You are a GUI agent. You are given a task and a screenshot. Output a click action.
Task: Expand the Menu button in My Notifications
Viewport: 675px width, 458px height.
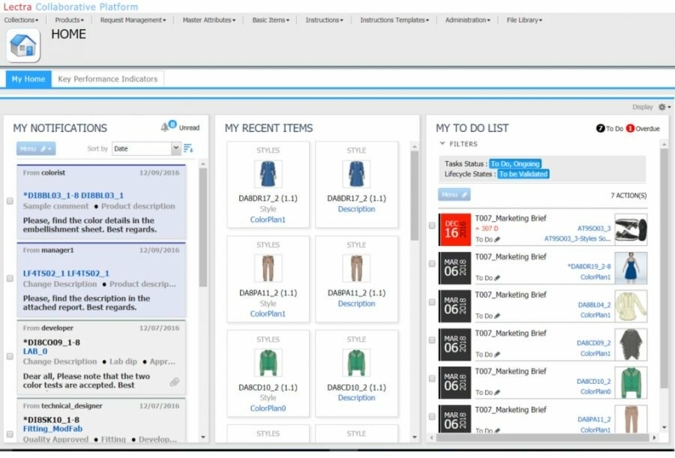coord(35,149)
